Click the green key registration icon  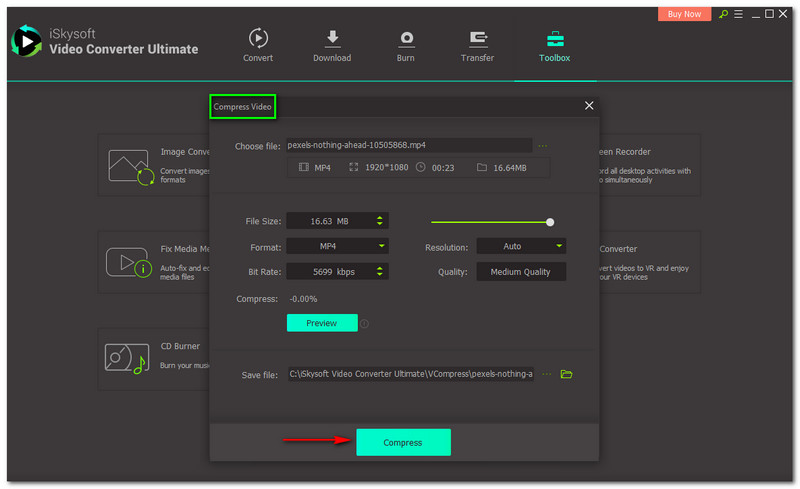click(x=724, y=14)
